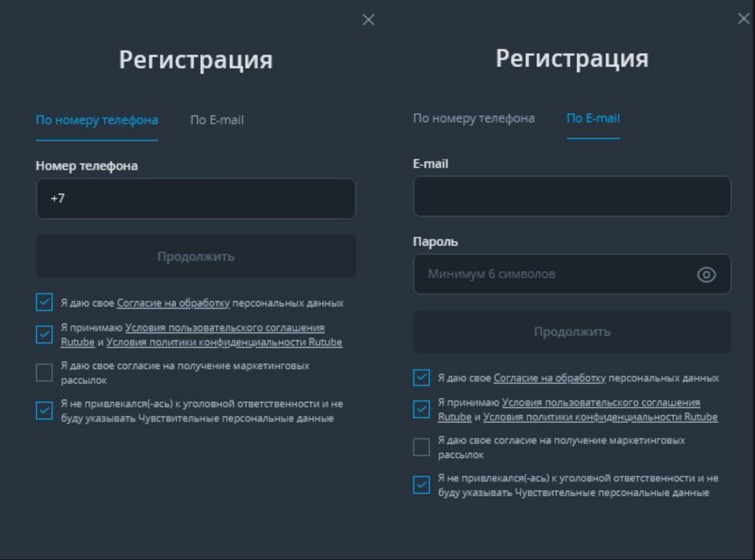Open 'Условия политики конфиденциальности Rutube' link in right dialog

pos(600,417)
